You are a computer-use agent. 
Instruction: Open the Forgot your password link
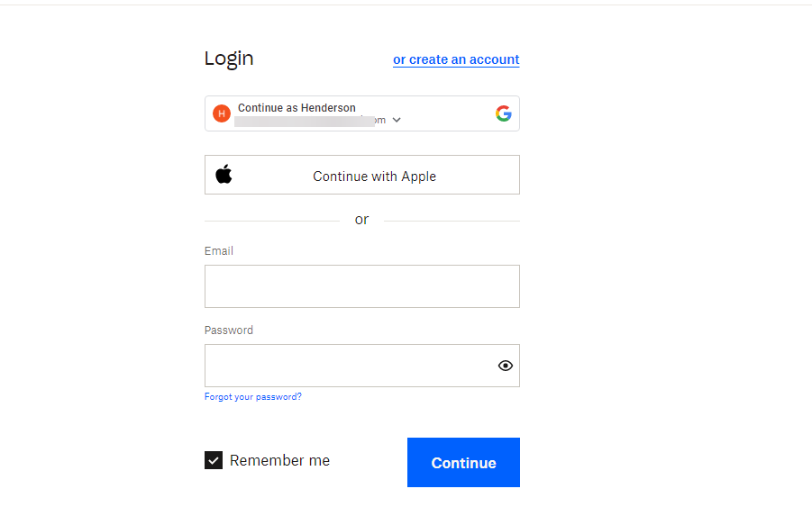(x=252, y=396)
